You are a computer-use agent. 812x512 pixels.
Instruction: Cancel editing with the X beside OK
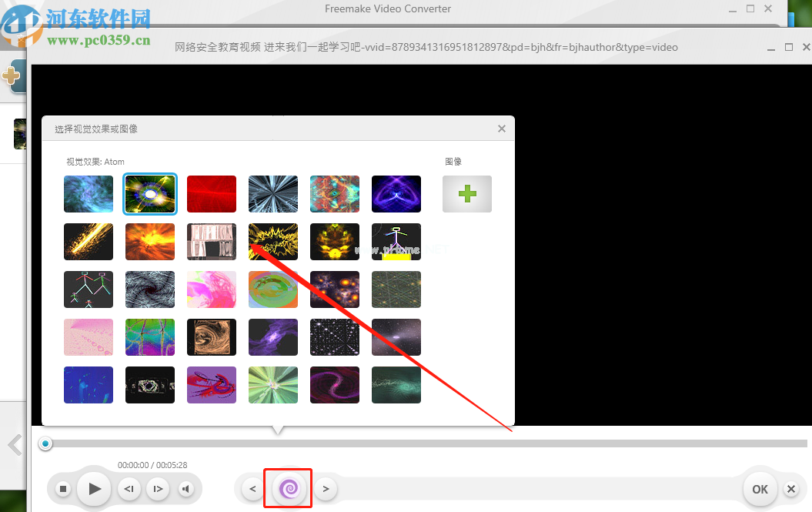pyautogui.click(x=790, y=489)
